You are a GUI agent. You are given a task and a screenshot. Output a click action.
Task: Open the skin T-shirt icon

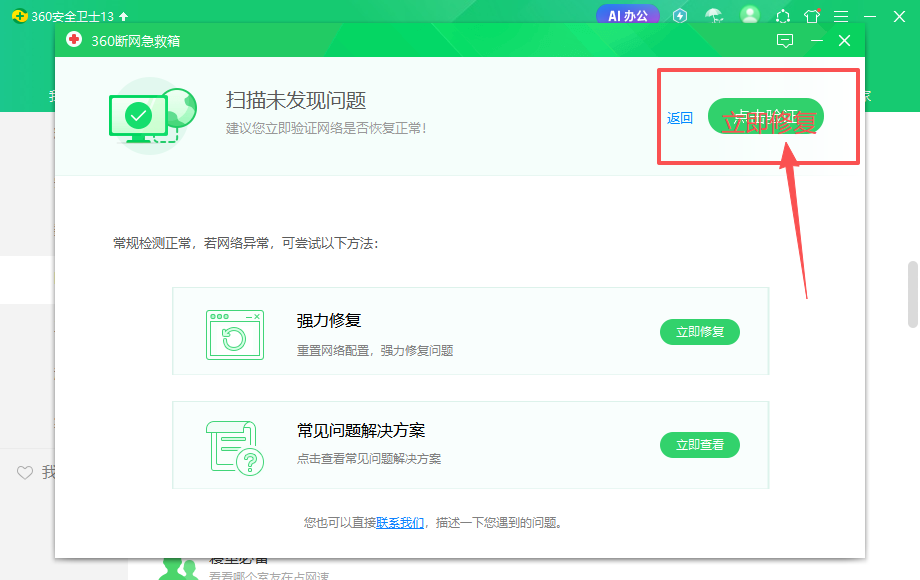click(812, 16)
